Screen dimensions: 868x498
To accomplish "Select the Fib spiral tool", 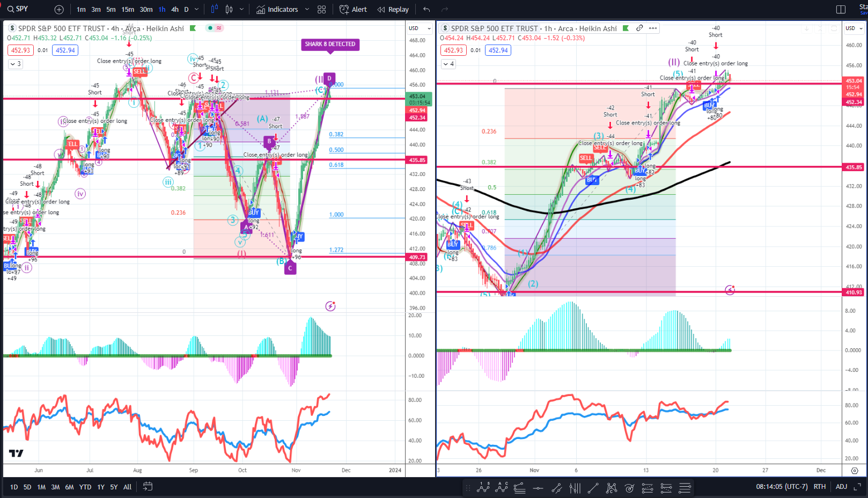I will pos(629,488).
